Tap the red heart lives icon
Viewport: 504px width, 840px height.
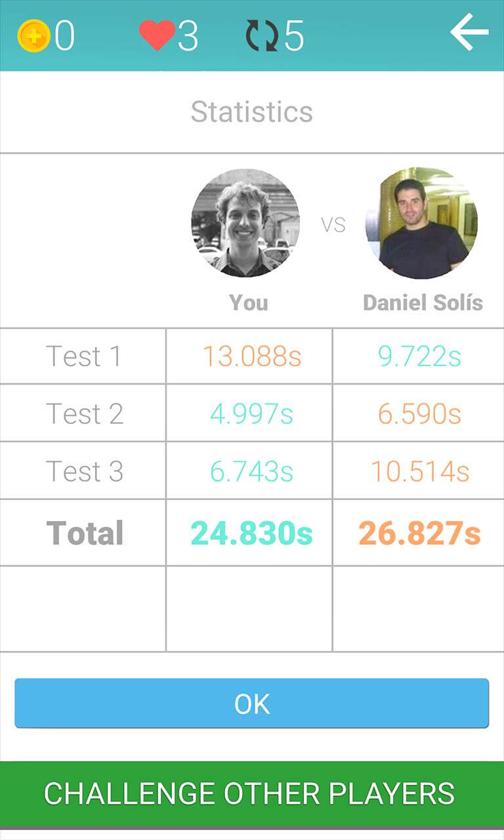[157, 35]
